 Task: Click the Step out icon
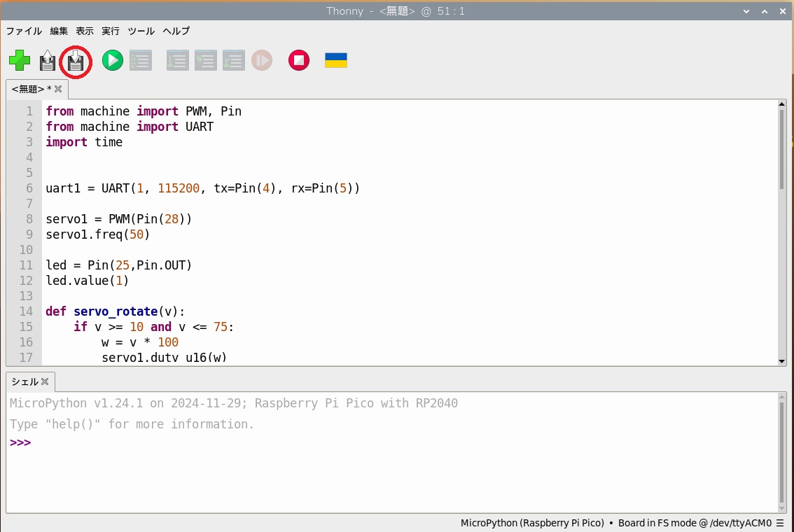pos(233,61)
